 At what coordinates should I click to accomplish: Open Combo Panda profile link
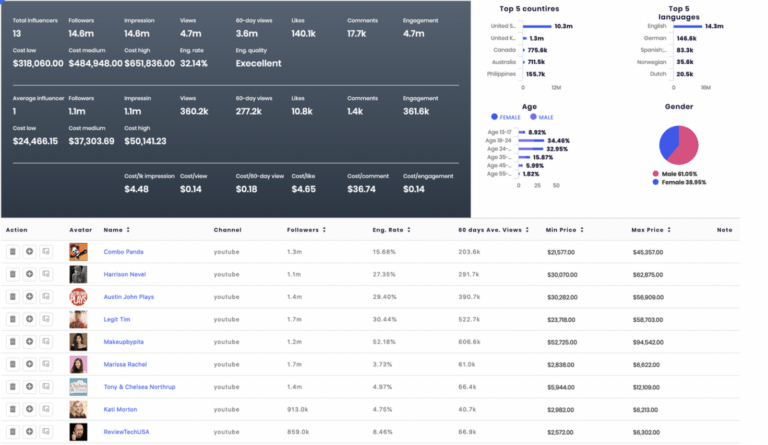[123, 252]
